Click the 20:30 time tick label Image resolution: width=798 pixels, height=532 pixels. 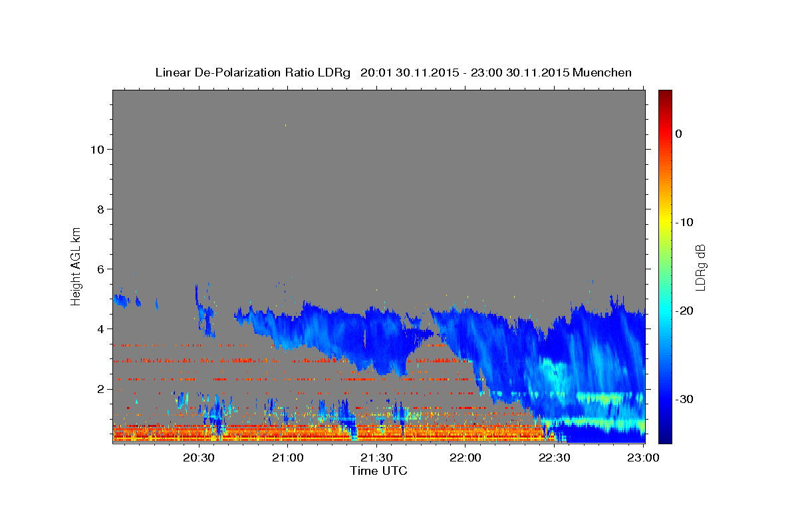199,458
